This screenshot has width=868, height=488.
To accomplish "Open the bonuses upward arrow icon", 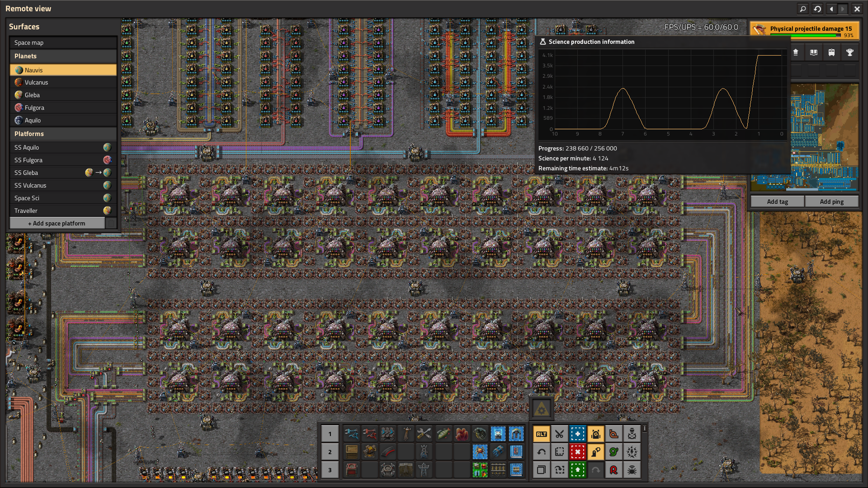I will pos(796,52).
